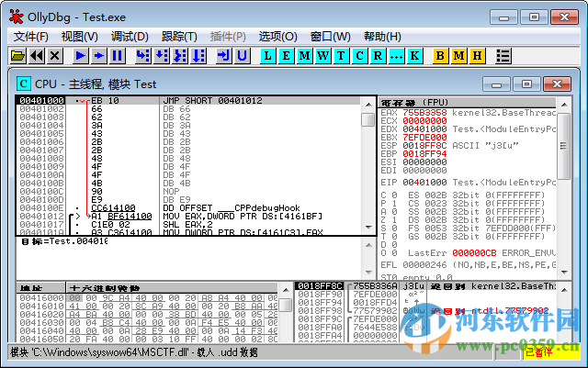The width and height of the screenshot is (588, 368).
Task: Maximize the CPU child window
Action: click(526, 84)
